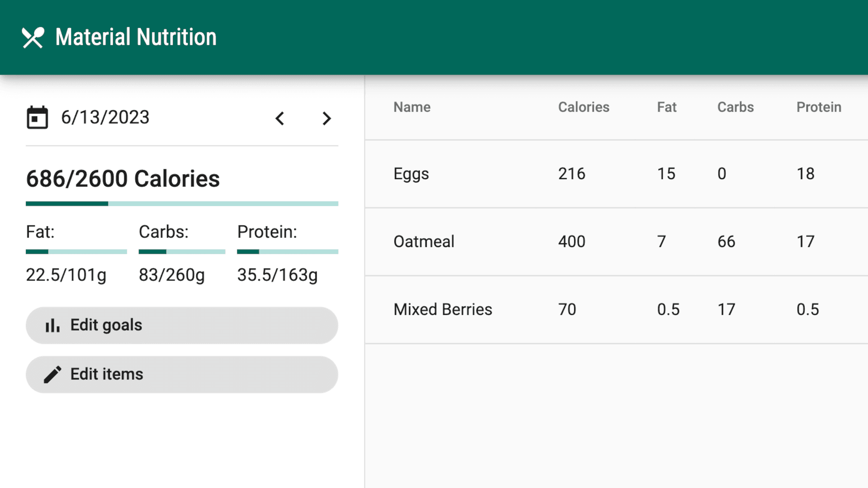Sort the table by the Calories column
The image size is (868, 488).
click(x=584, y=107)
